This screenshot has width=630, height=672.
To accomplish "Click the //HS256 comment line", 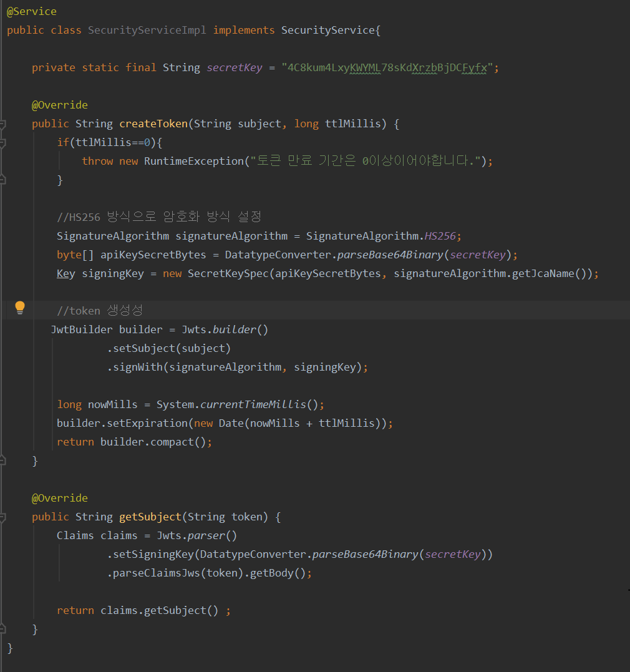I will [159, 217].
